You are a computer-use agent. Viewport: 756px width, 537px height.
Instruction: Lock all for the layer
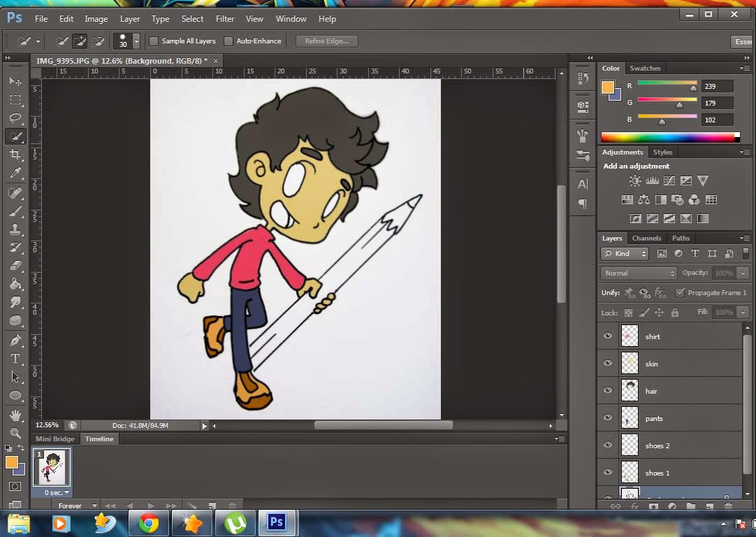click(x=675, y=313)
